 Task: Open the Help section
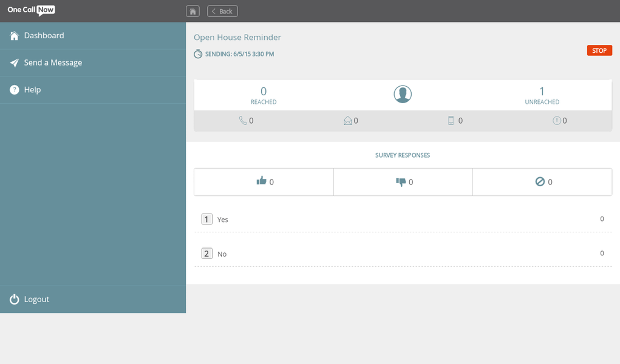[32, 90]
